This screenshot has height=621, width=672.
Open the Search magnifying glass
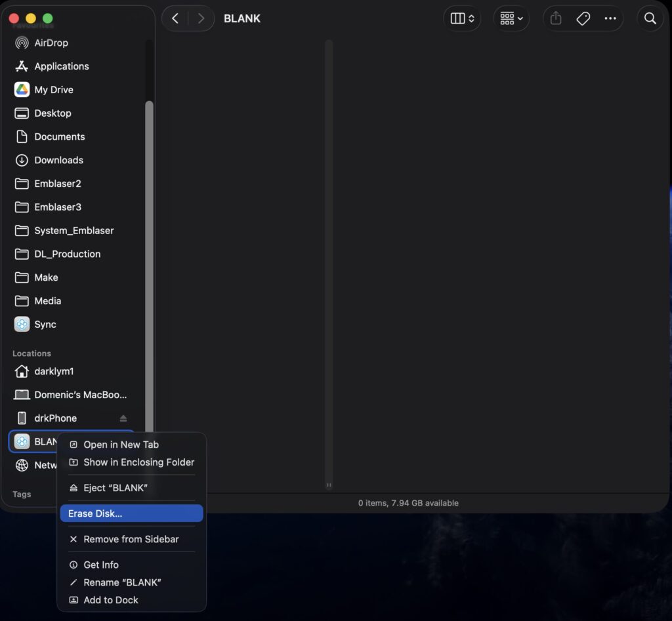click(650, 19)
